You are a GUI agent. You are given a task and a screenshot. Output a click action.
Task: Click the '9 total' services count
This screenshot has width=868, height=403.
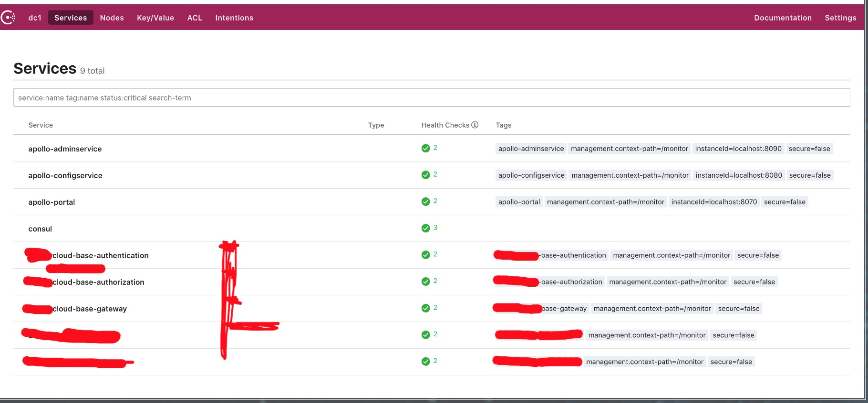point(92,71)
